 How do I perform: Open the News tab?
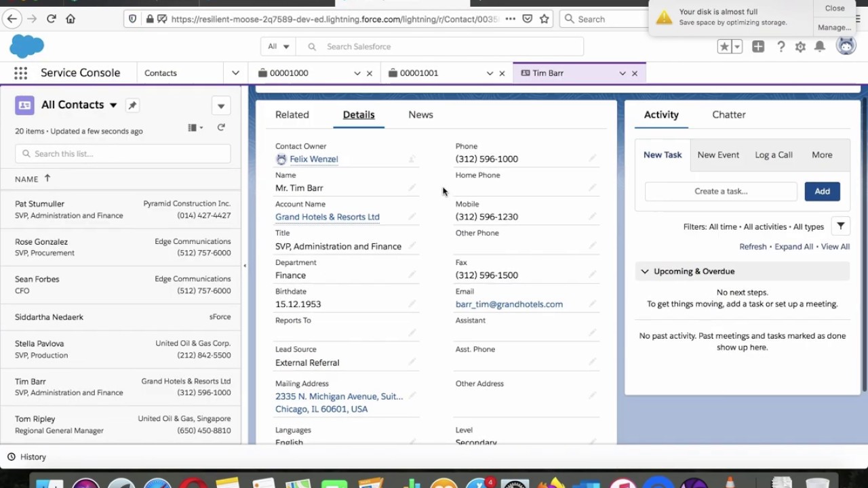pyautogui.click(x=420, y=115)
